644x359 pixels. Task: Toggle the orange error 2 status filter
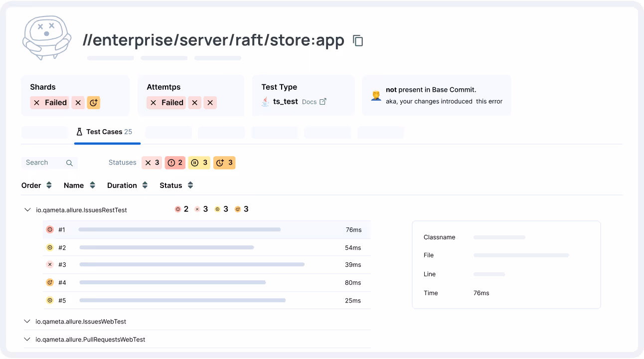[175, 163]
